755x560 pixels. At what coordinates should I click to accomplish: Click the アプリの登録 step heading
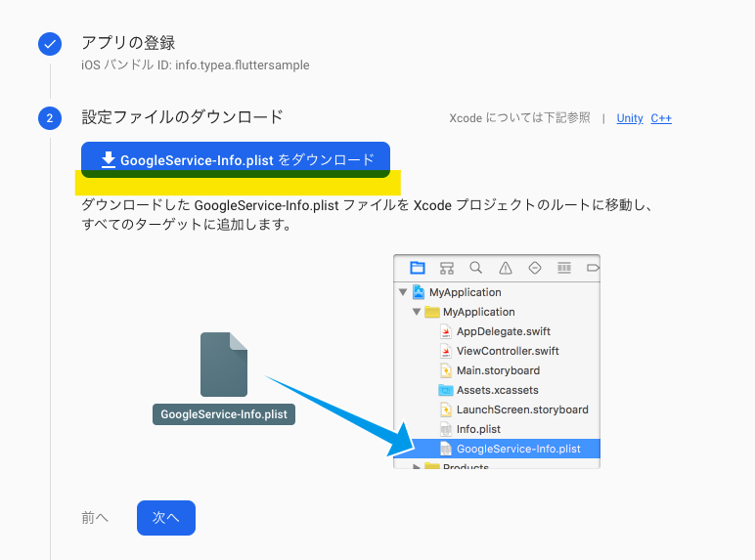128,43
